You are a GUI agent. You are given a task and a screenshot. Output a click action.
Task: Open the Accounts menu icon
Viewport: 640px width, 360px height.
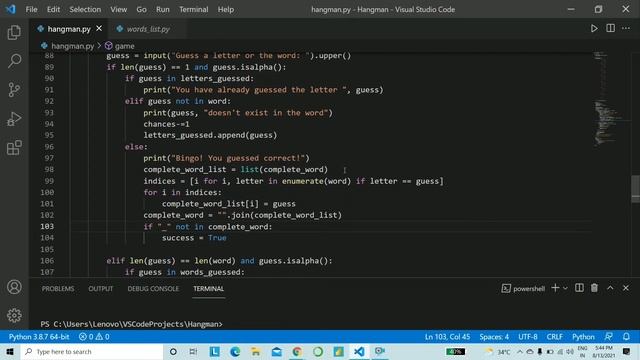coord(14,287)
